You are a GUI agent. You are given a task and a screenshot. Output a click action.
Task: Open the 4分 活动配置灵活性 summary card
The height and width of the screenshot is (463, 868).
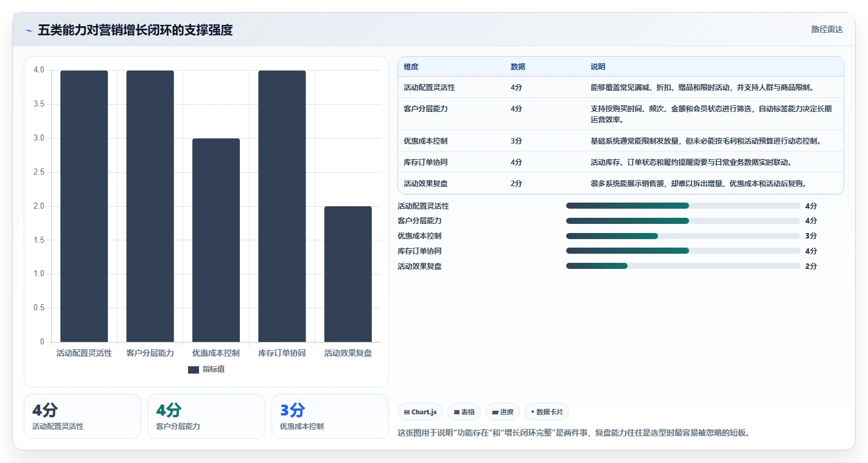pos(82,416)
